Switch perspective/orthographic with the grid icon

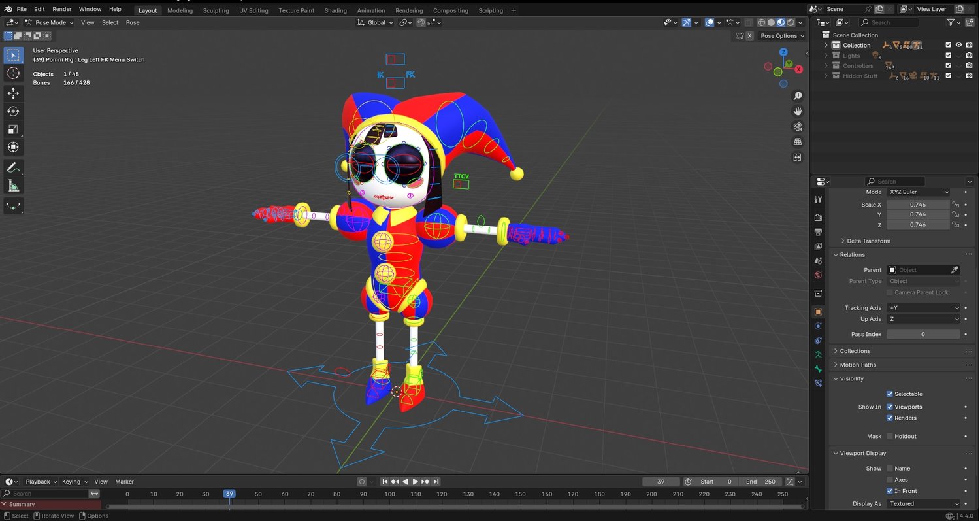pyautogui.click(x=798, y=141)
